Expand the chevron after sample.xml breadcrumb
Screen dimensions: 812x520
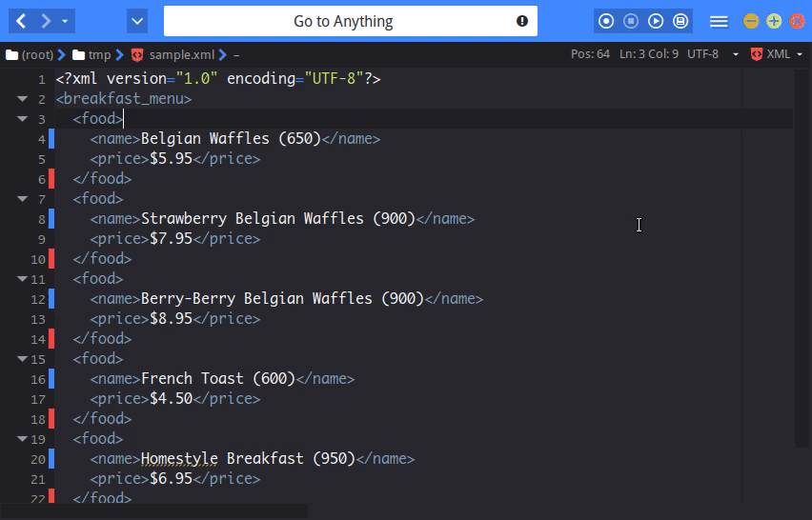[x=223, y=55]
